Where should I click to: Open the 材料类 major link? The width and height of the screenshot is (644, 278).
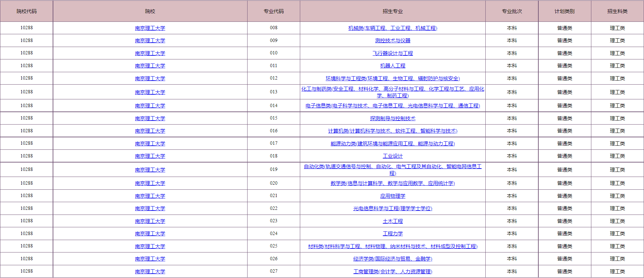[392, 246]
